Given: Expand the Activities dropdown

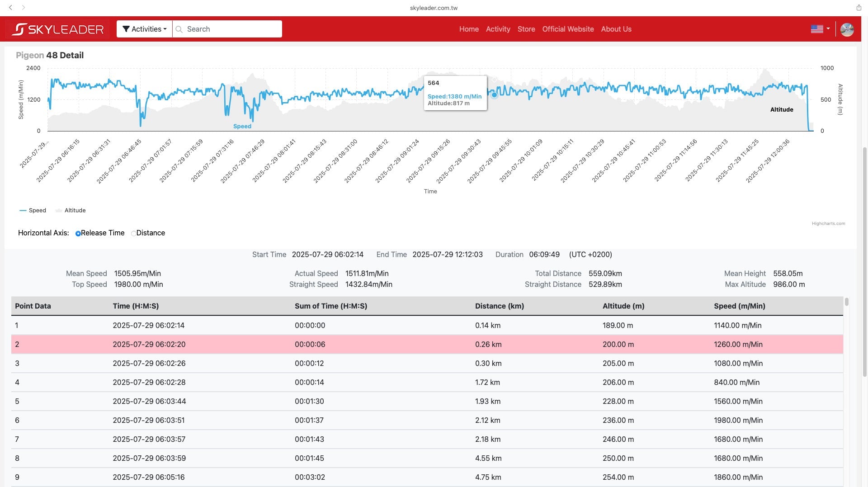Looking at the screenshot, I should pos(145,29).
